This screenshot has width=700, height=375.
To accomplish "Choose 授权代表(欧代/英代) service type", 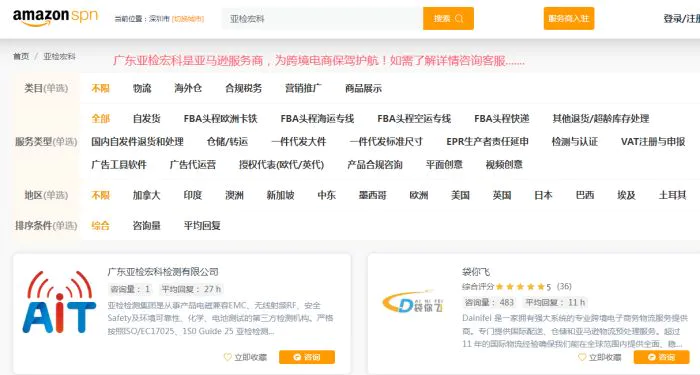I will coord(281,165).
